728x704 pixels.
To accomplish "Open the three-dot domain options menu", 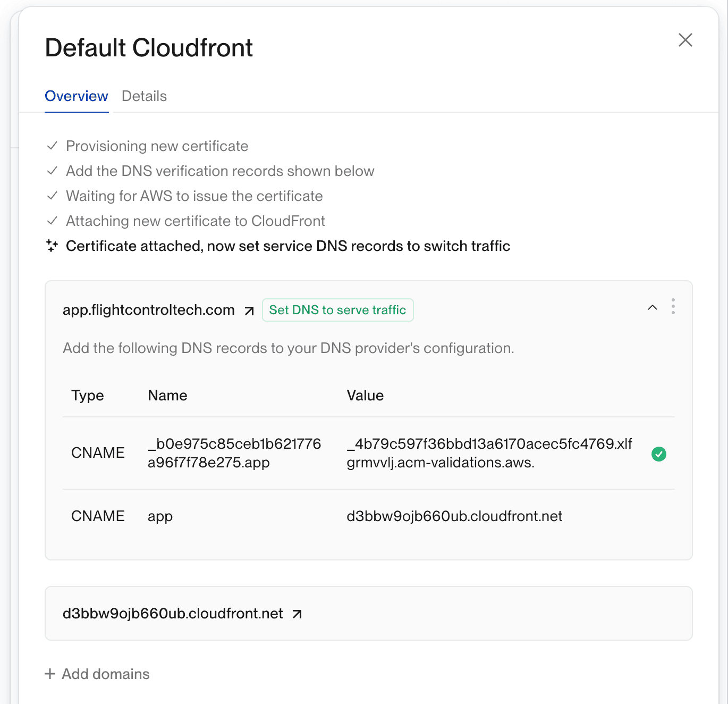I will [673, 306].
